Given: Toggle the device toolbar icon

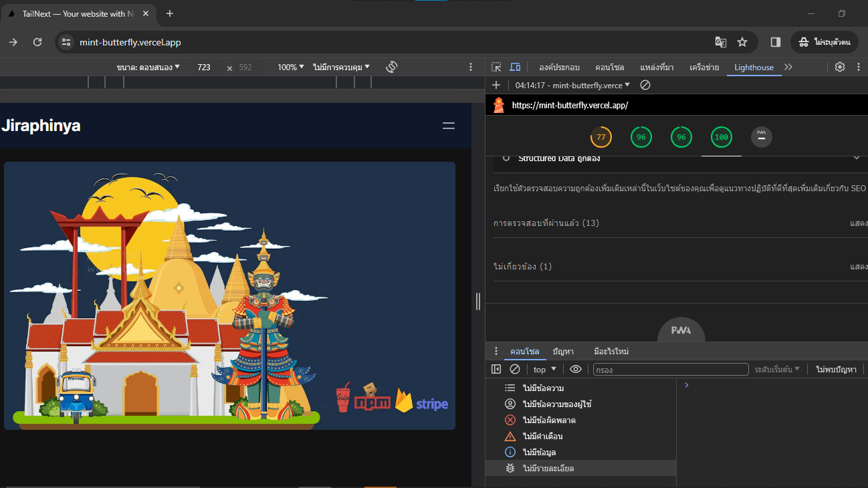Looking at the screenshot, I should [515, 67].
